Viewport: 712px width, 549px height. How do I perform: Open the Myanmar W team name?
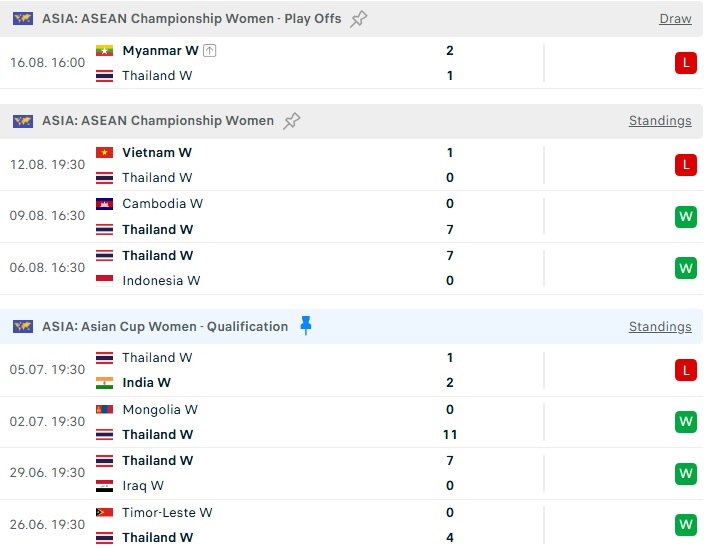click(x=160, y=50)
